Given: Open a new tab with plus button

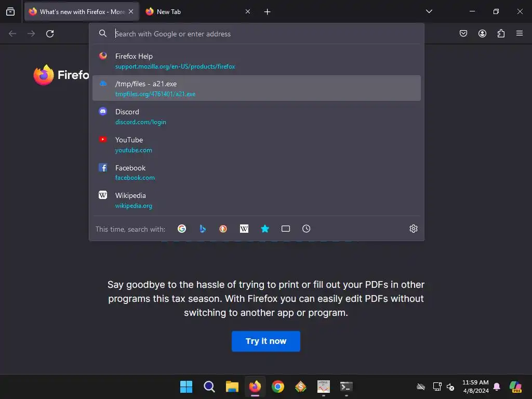Looking at the screenshot, I should pyautogui.click(x=268, y=12).
